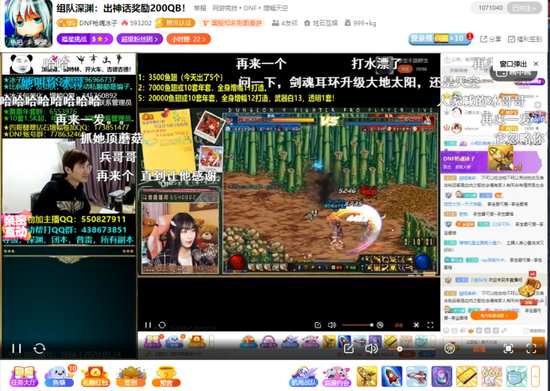Screen dimensions: 550x391
Task: Click the orange new-messages pill in chat
Action: (494, 316)
